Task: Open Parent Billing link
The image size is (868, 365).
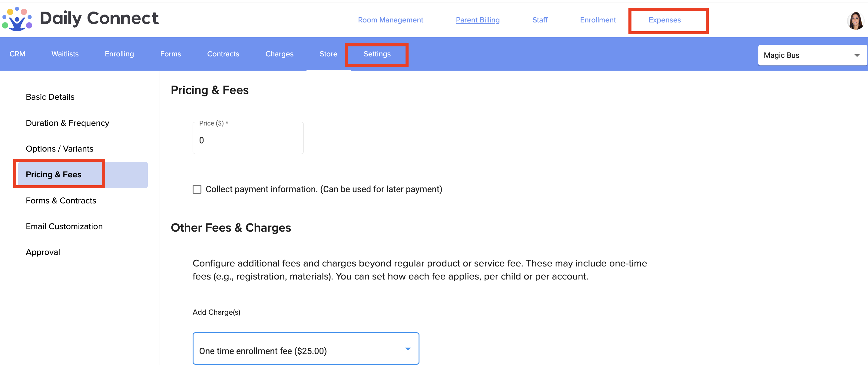Action: point(478,20)
